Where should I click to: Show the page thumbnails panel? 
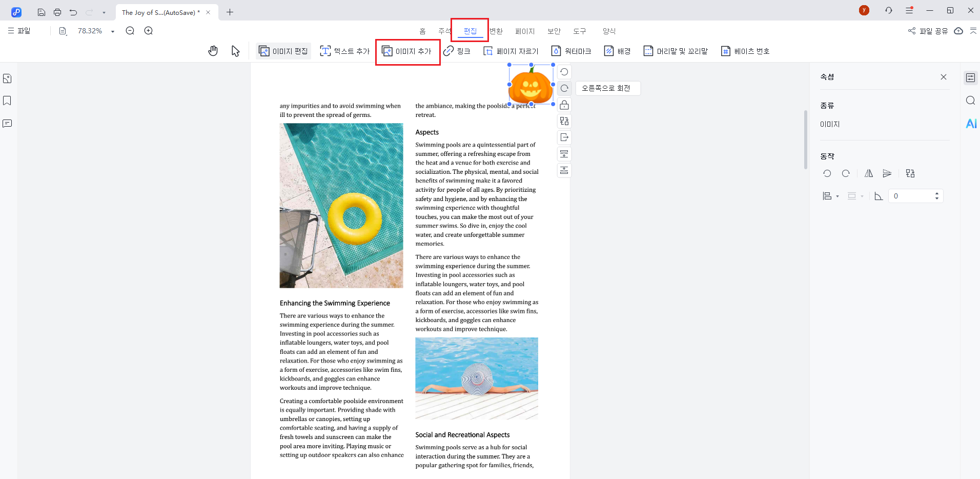click(7, 77)
